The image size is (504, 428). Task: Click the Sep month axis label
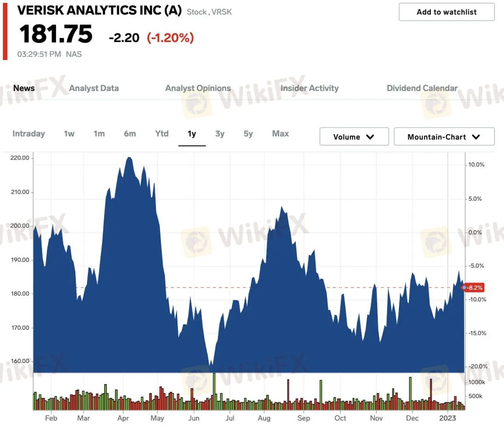point(304,418)
